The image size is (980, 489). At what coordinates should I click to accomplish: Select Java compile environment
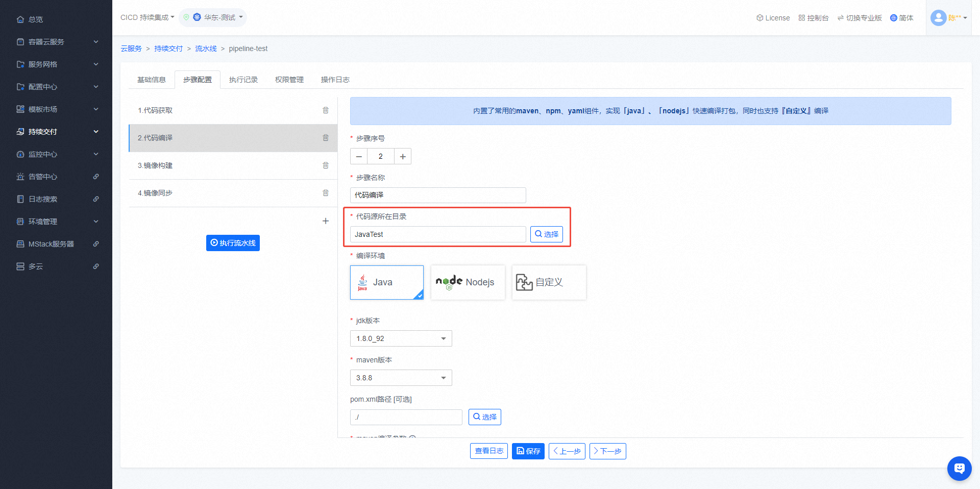[x=387, y=282]
